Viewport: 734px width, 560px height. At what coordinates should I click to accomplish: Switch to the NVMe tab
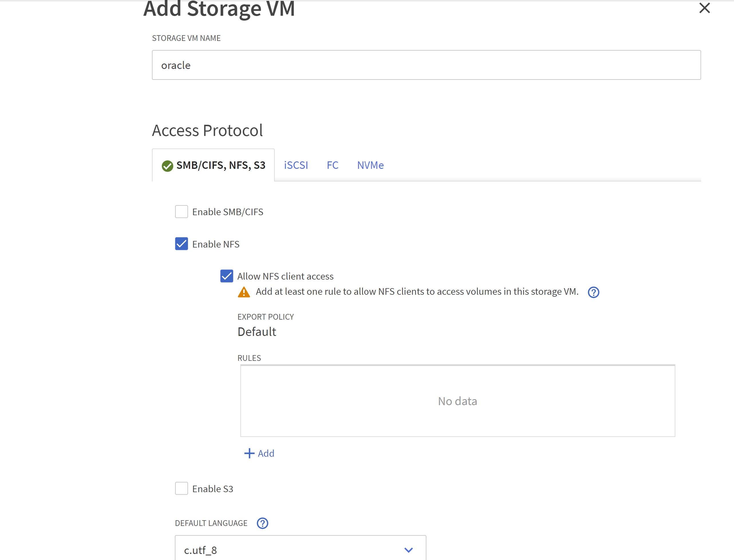pos(370,165)
